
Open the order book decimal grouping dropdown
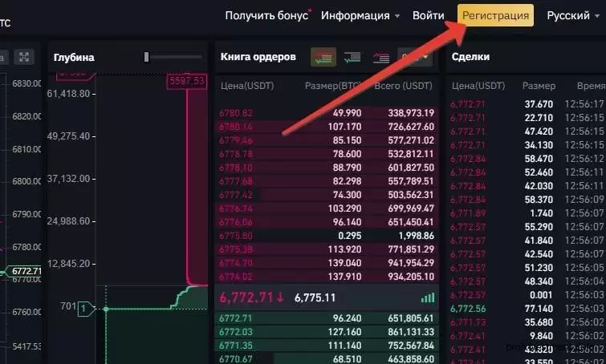(415, 58)
